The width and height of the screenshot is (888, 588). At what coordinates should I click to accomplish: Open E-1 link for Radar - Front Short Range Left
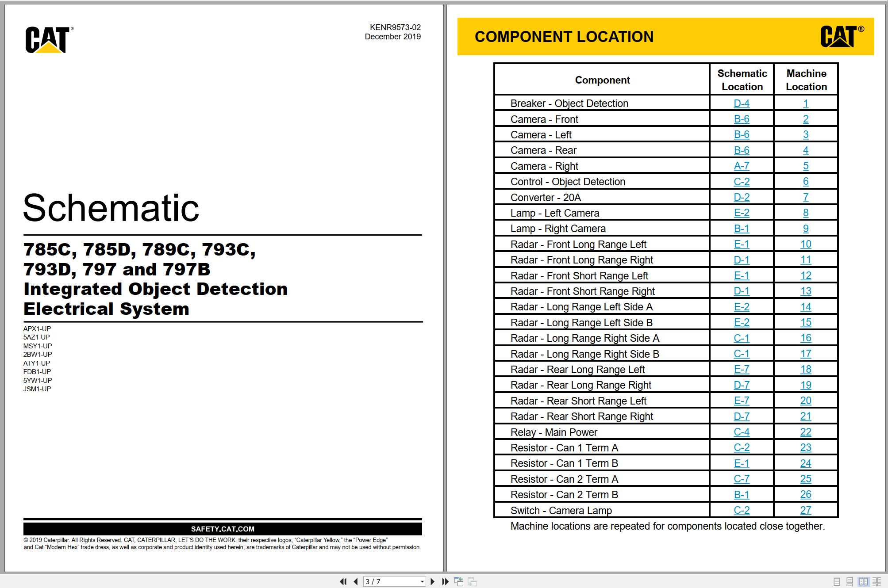coord(742,275)
